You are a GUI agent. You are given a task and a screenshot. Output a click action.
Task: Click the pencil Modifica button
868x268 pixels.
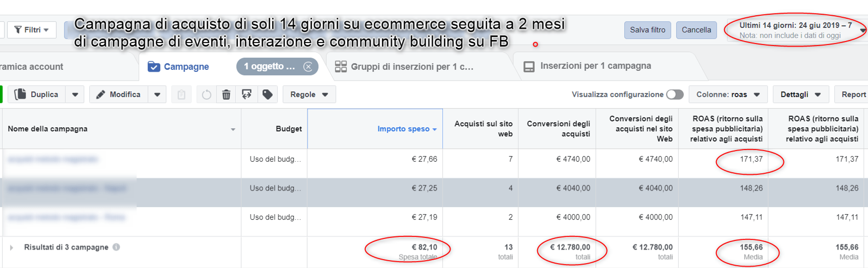click(119, 94)
